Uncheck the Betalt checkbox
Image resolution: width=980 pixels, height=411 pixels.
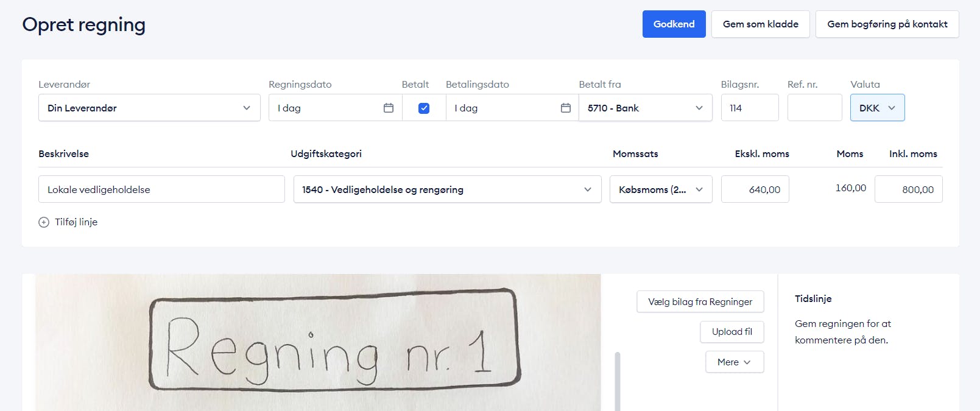(424, 108)
